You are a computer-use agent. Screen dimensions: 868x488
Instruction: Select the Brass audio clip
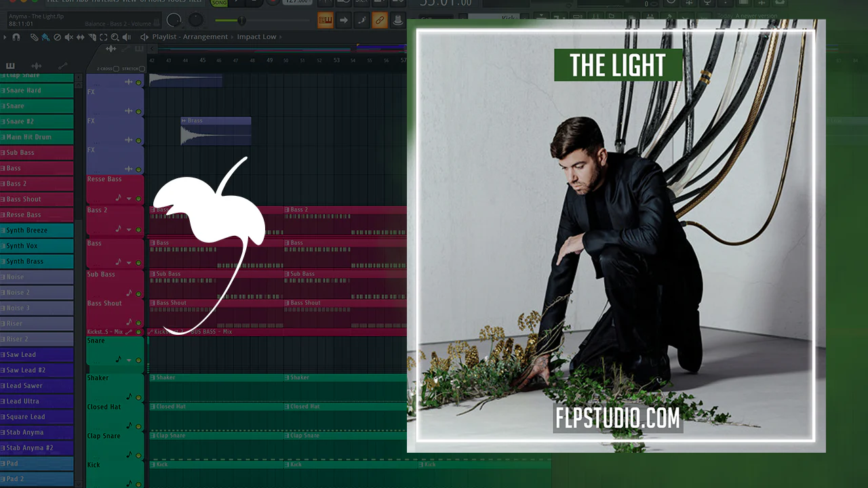pos(216,131)
